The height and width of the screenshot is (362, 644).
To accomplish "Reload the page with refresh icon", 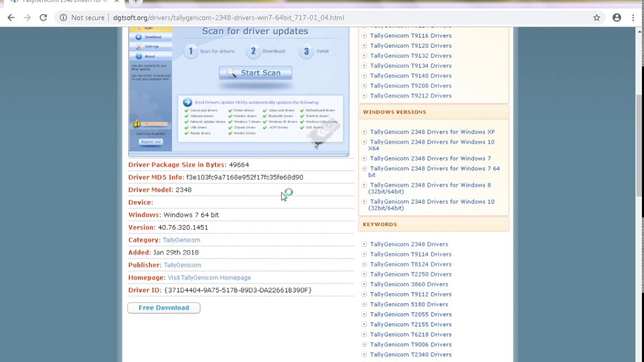I will click(x=43, y=18).
